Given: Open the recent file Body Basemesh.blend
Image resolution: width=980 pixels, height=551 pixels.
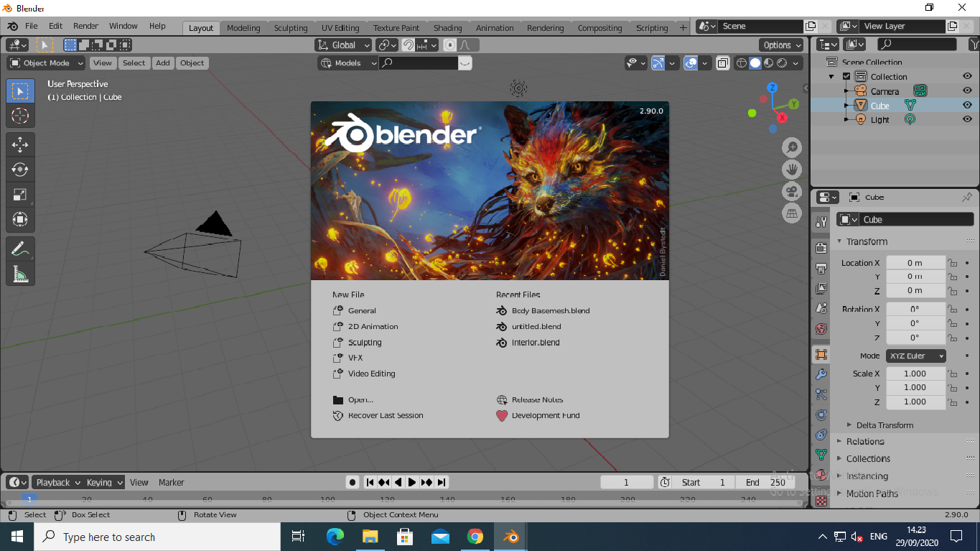Looking at the screenshot, I should (550, 310).
